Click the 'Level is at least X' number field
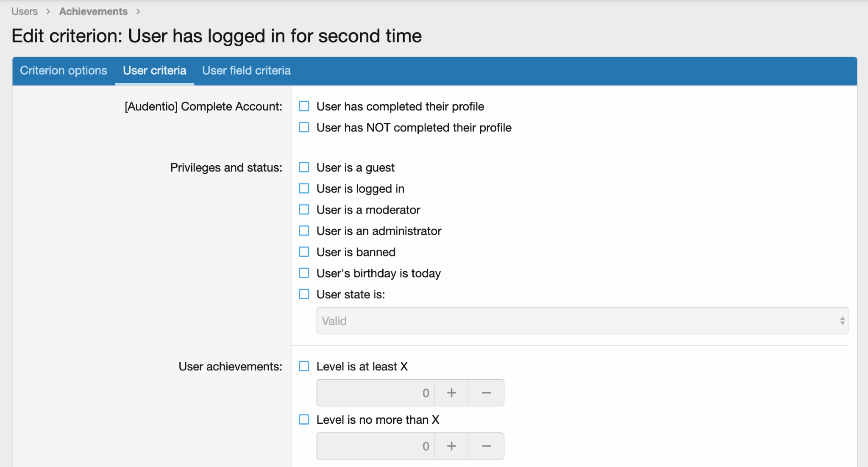The image size is (868, 467). pos(376,393)
